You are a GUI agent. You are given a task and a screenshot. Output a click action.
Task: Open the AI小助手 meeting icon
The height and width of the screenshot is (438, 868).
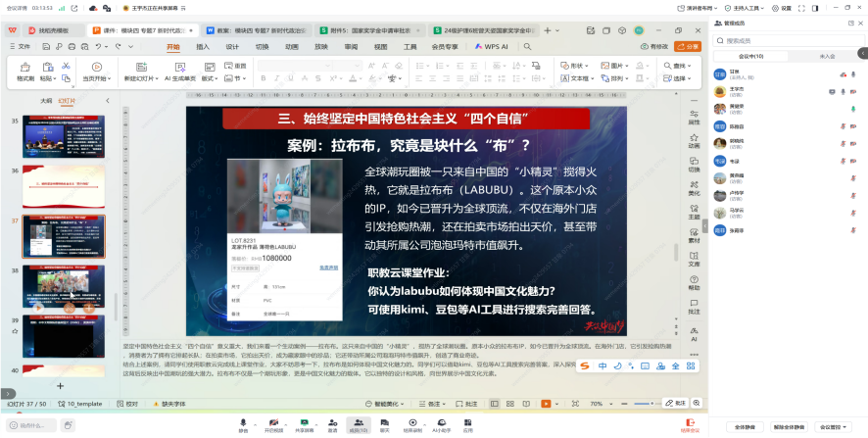(441, 425)
